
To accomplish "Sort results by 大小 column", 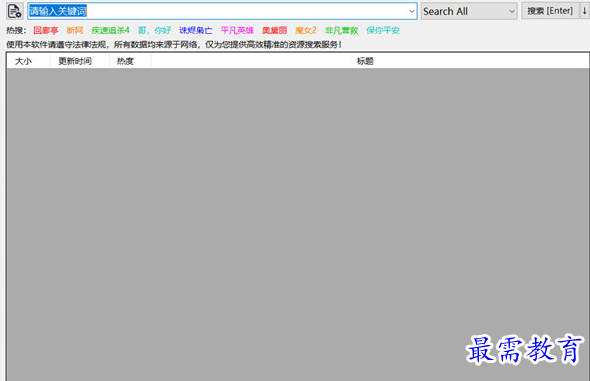I will tap(28, 61).
